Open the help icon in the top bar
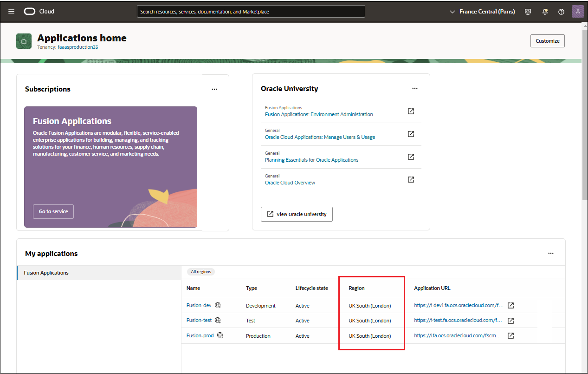The height and width of the screenshot is (374, 588). [x=561, y=11]
